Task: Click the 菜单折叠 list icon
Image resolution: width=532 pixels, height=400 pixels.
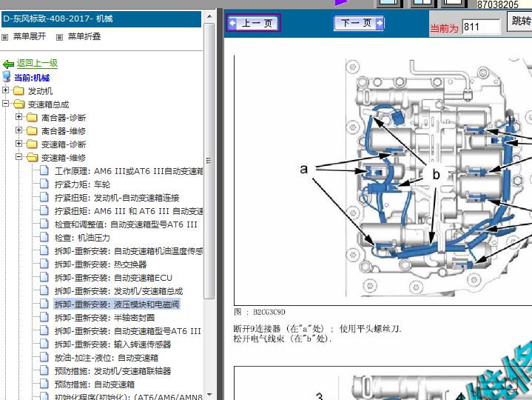Action: 59,37
